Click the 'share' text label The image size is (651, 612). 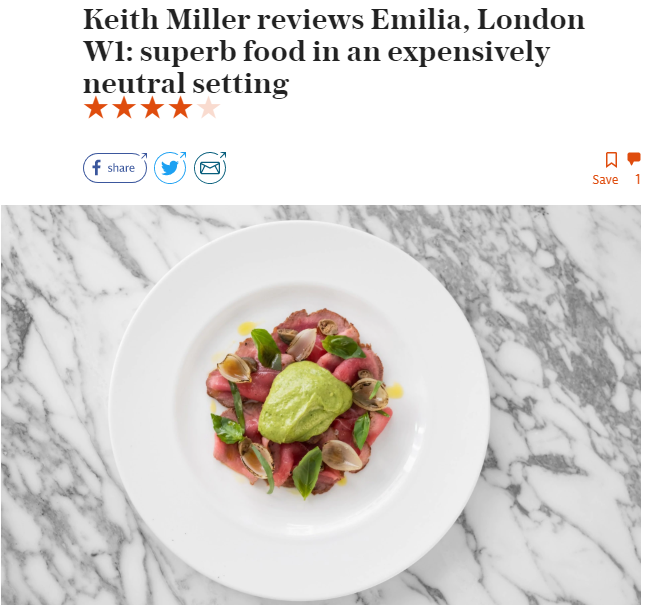click(x=123, y=170)
